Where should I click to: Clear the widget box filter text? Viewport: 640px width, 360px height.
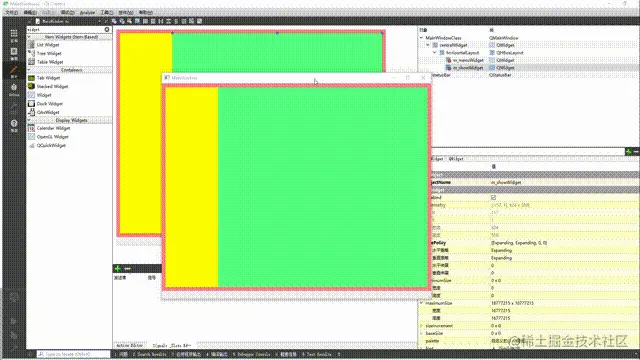[x=107, y=29]
